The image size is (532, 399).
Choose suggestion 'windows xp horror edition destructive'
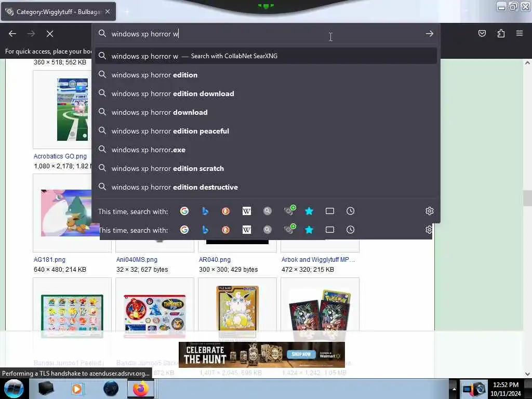[266, 187]
